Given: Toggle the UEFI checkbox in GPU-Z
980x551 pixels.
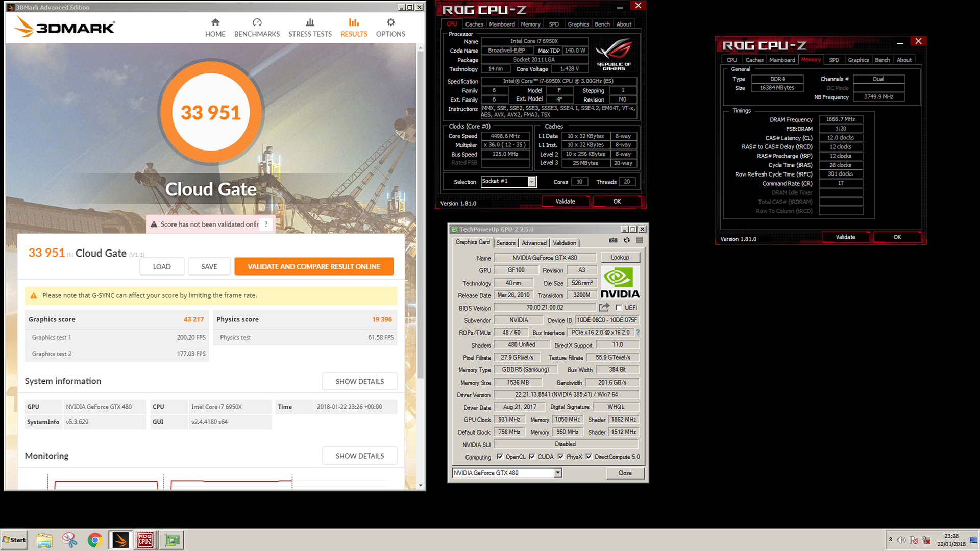Looking at the screenshot, I should [x=619, y=308].
